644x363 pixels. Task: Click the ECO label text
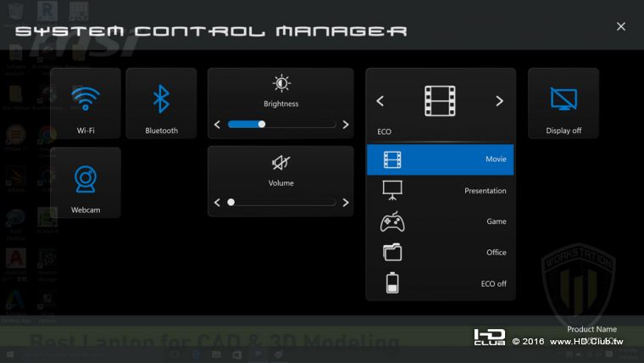point(385,131)
